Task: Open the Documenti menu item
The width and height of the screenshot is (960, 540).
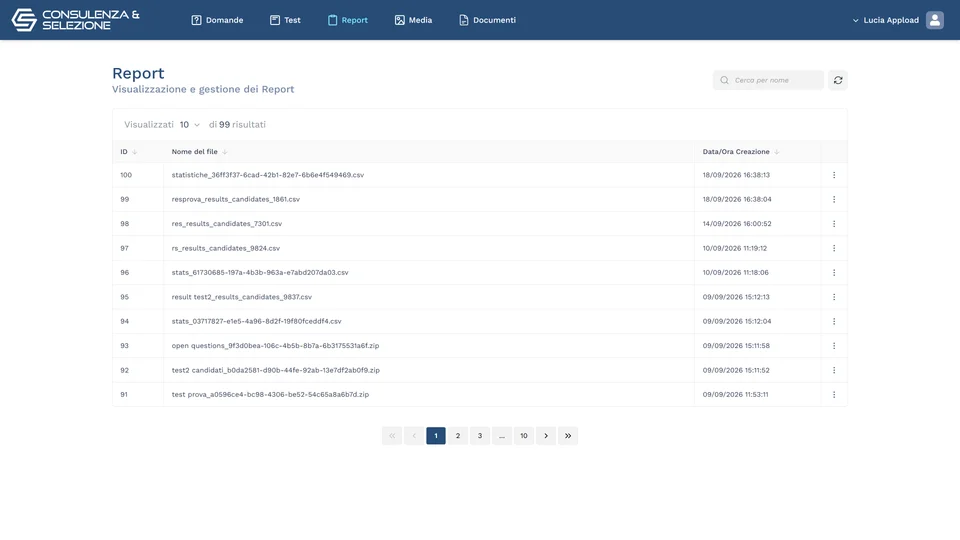Action: pos(487,20)
